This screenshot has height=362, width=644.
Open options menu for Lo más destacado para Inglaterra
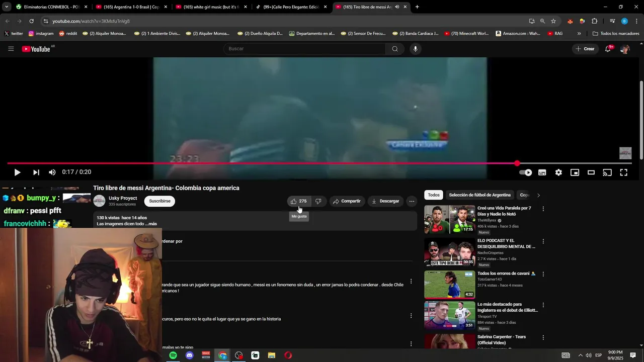pyautogui.click(x=543, y=305)
